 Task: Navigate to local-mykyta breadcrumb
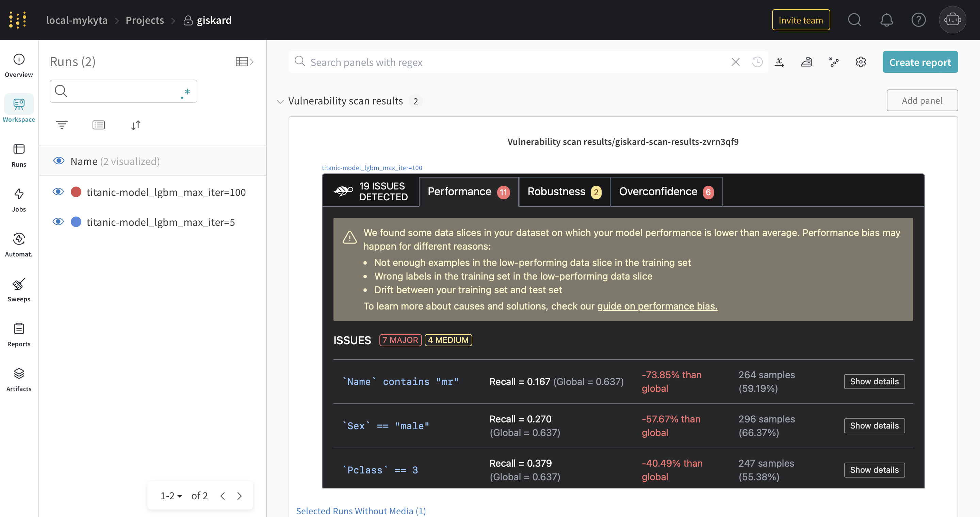77,20
